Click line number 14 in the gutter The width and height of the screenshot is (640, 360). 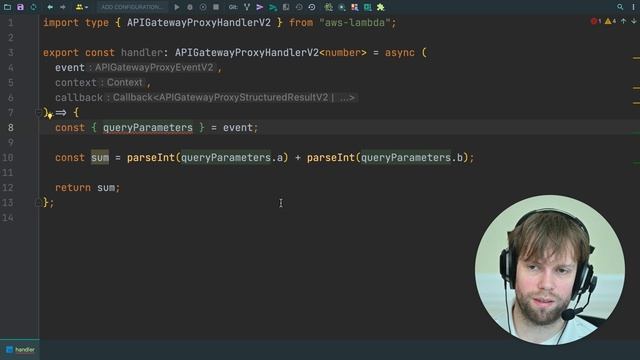point(8,218)
